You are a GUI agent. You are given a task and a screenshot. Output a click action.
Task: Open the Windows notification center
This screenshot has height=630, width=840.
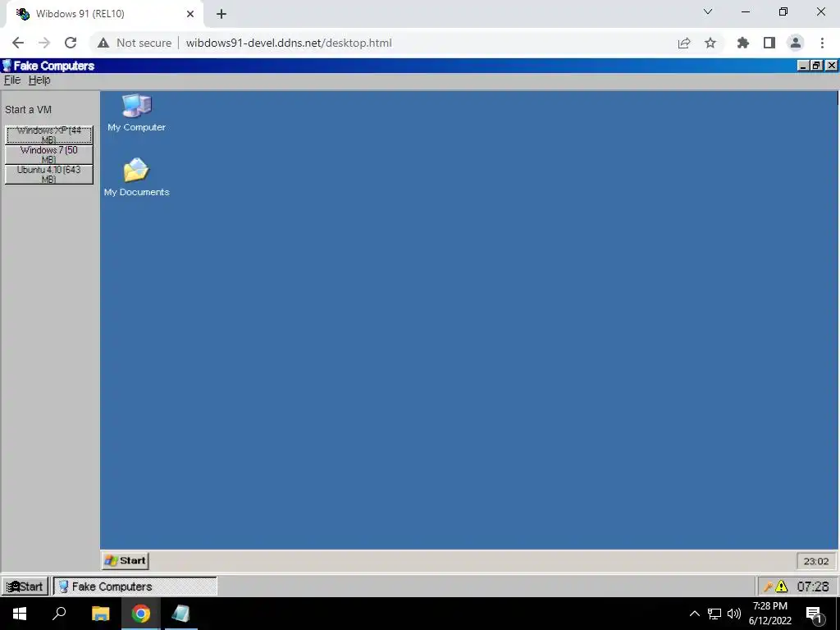pos(815,614)
